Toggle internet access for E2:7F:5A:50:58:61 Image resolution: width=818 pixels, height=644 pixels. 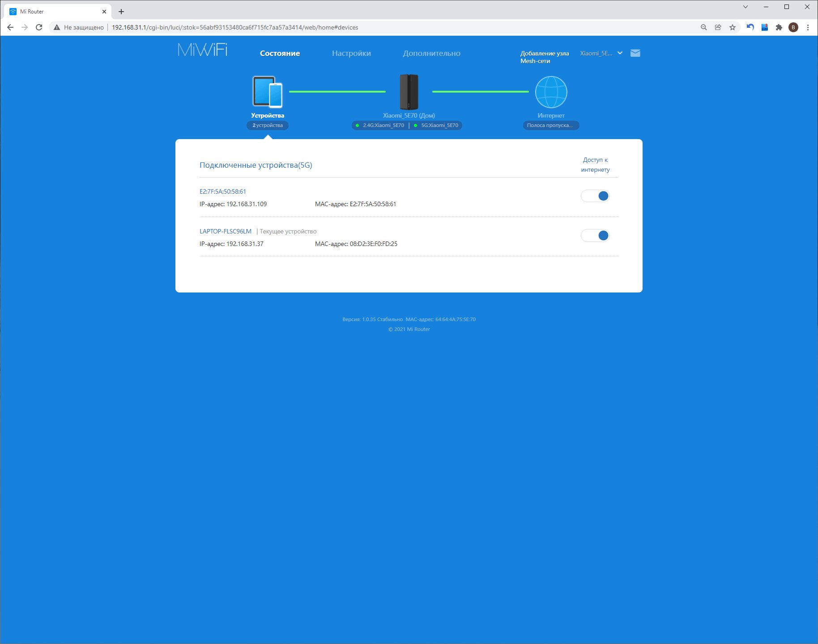pos(595,196)
